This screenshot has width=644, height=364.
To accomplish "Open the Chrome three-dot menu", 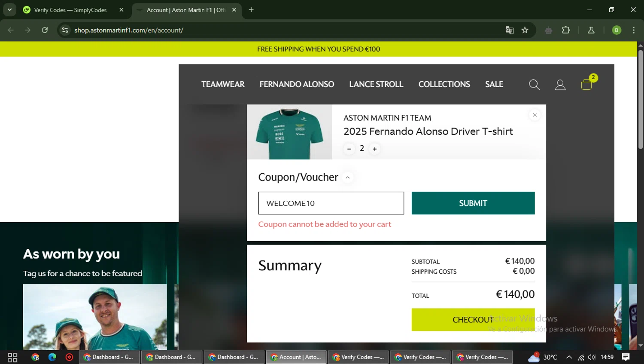I will 634,30.
